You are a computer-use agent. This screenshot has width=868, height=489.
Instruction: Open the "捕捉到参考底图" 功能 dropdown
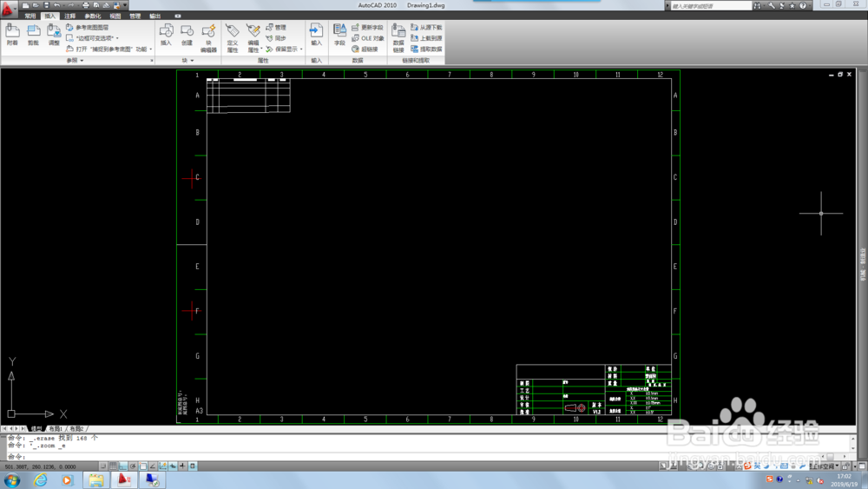150,50
